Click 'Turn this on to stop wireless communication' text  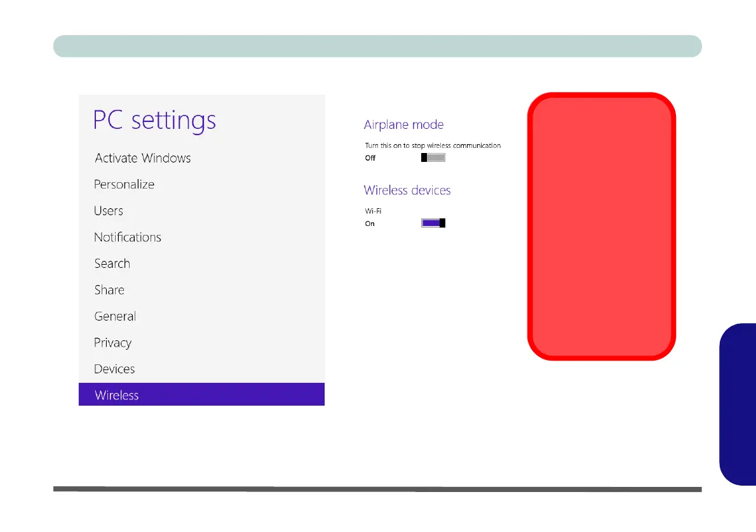[433, 145]
